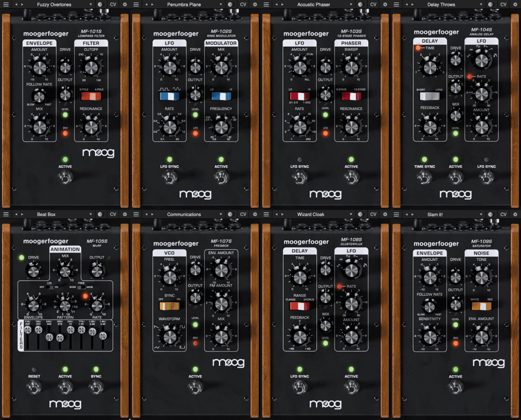Click the previous-preset arrow on Wizard Cloak
The width and height of the screenshot is (521, 420).
276,214
